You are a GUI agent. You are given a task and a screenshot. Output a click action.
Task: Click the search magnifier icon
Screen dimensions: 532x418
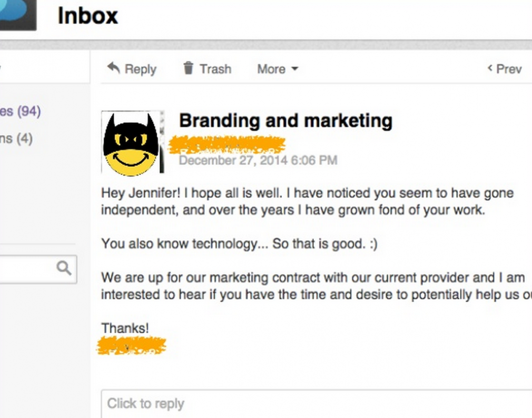click(64, 268)
